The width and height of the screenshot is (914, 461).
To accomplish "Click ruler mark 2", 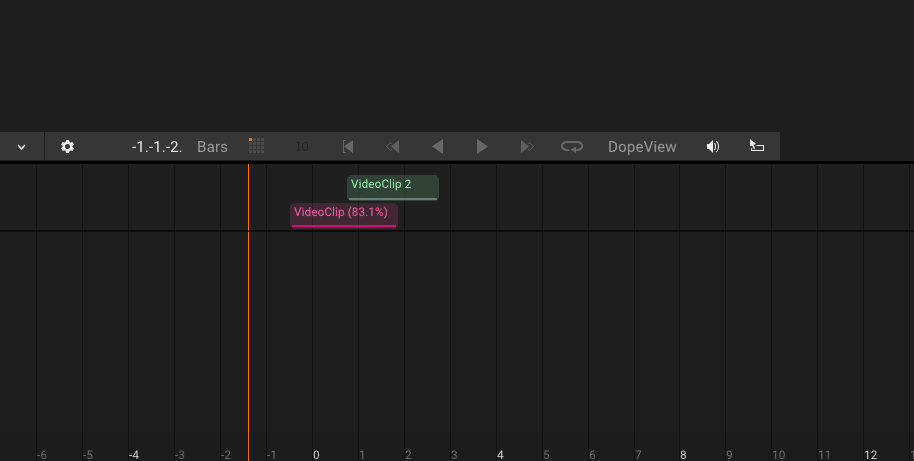I will point(408,455).
